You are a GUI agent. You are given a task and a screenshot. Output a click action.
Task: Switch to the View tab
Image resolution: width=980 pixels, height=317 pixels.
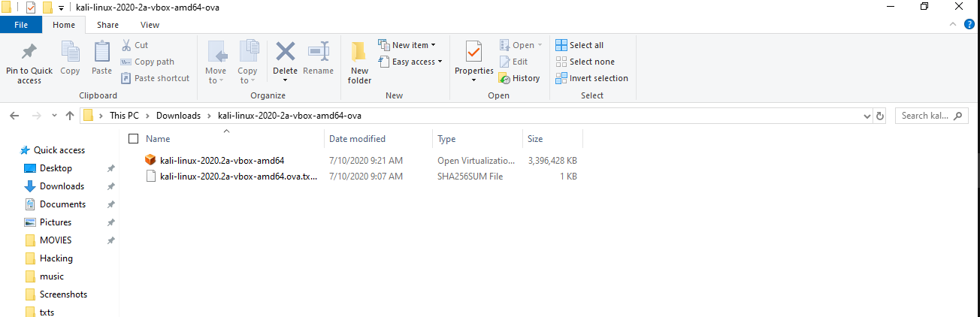point(150,25)
